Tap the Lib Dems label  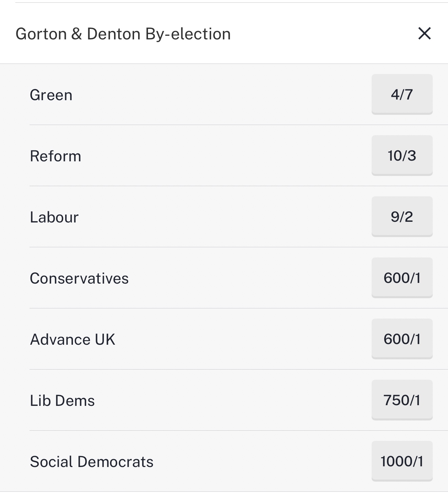point(62,401)
